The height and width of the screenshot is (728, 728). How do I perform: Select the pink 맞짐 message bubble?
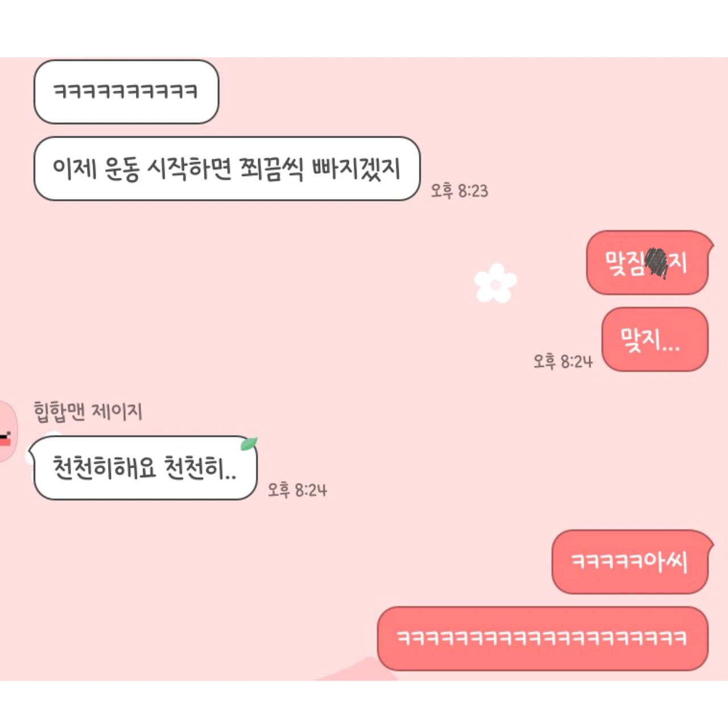[650, 263]
